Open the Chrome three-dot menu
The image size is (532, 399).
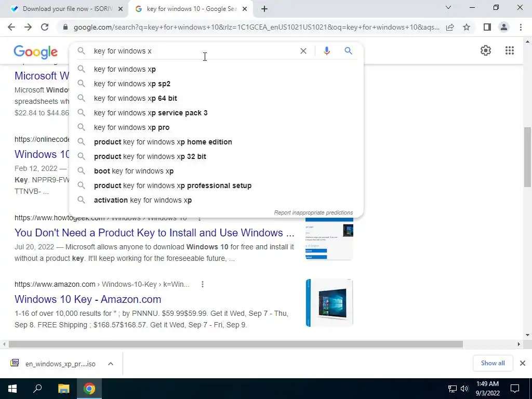521,27
